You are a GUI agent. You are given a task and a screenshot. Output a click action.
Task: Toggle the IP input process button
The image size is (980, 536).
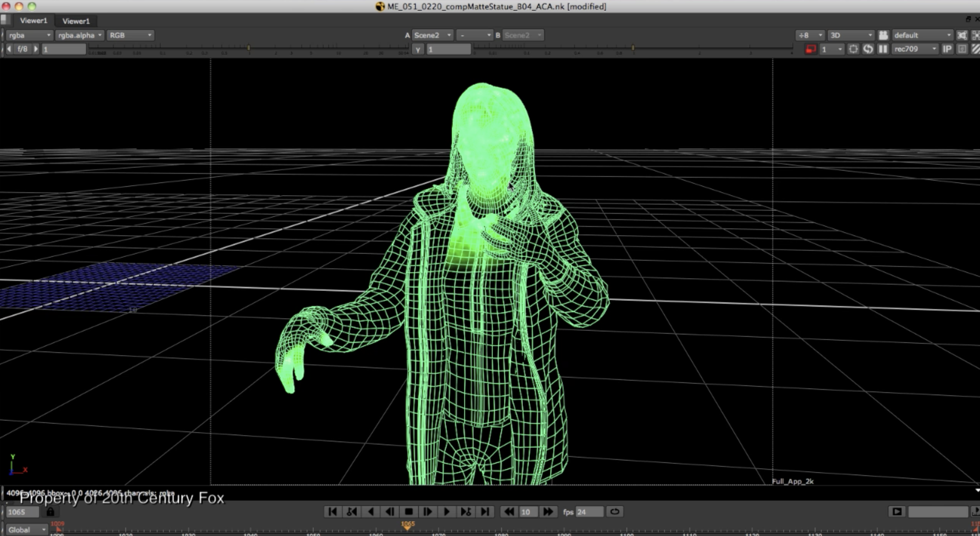coord(947,49)
